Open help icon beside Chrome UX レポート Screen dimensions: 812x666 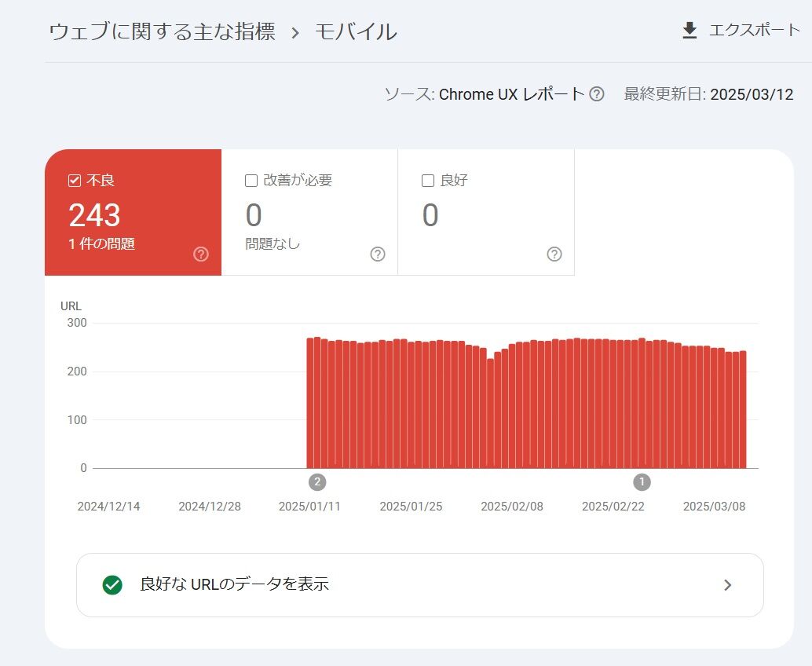point(597,94)
